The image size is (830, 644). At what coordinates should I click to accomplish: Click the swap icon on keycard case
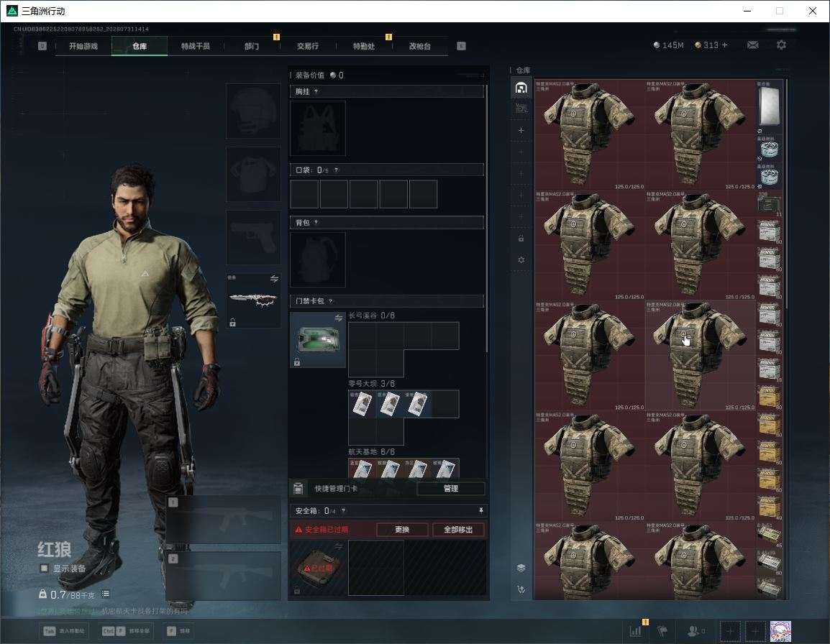[x=338, y=318]
